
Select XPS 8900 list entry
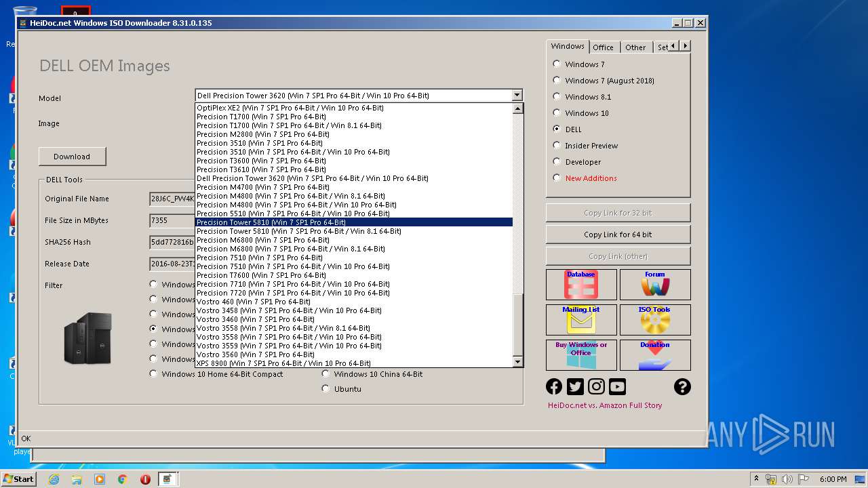pos(354,363)
